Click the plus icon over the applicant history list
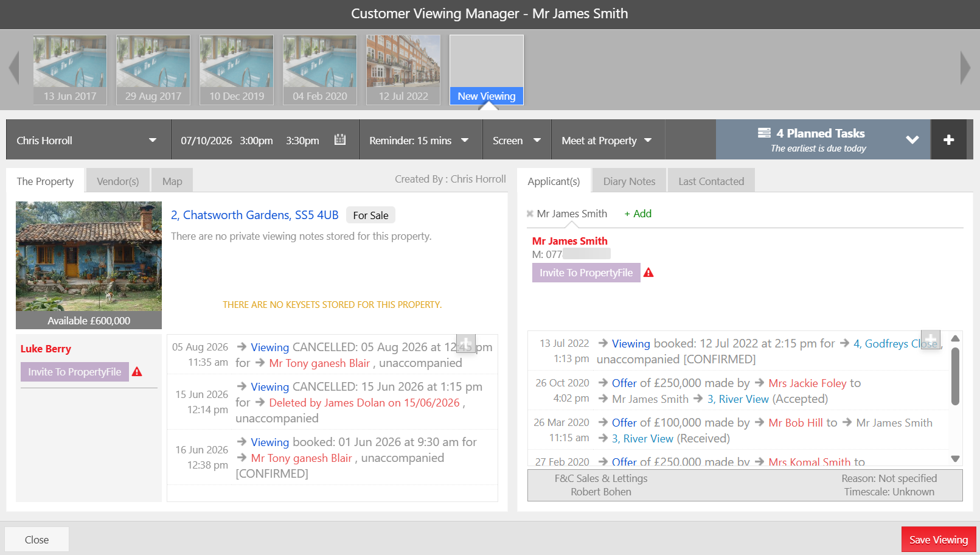 point(931,340)
